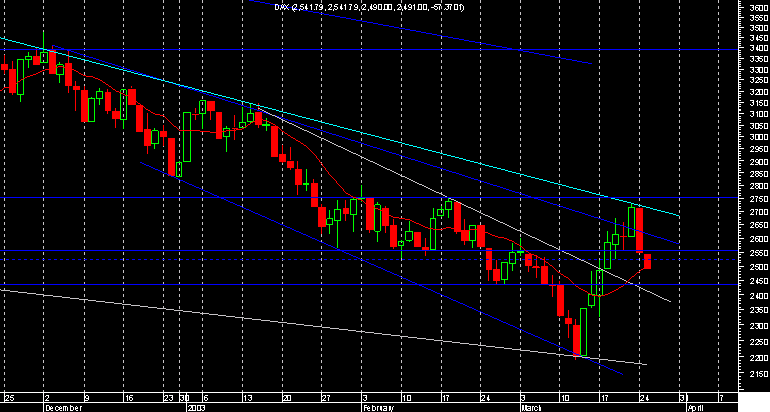The height and width of the screenshot is (412, 770).
Task: Click the 3150 price axis label
Action: point(759,103)
